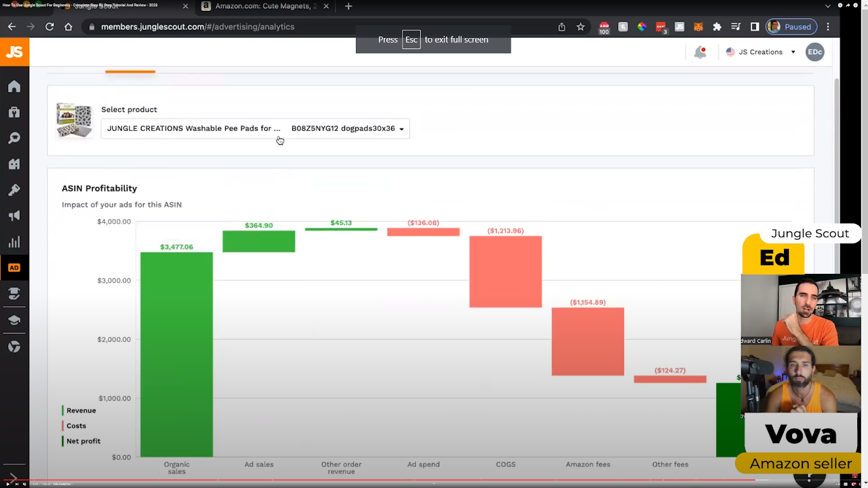Click the EDc user avatar button
The image size is (868, 488).
point(815,52)
